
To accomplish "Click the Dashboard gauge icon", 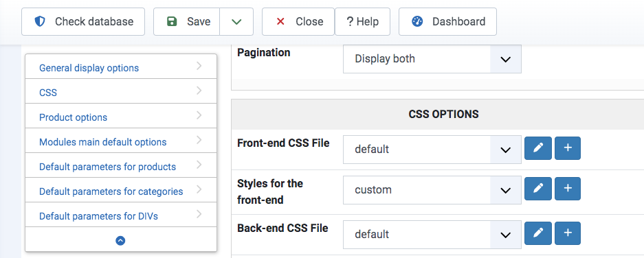I will tap(417, 21).
